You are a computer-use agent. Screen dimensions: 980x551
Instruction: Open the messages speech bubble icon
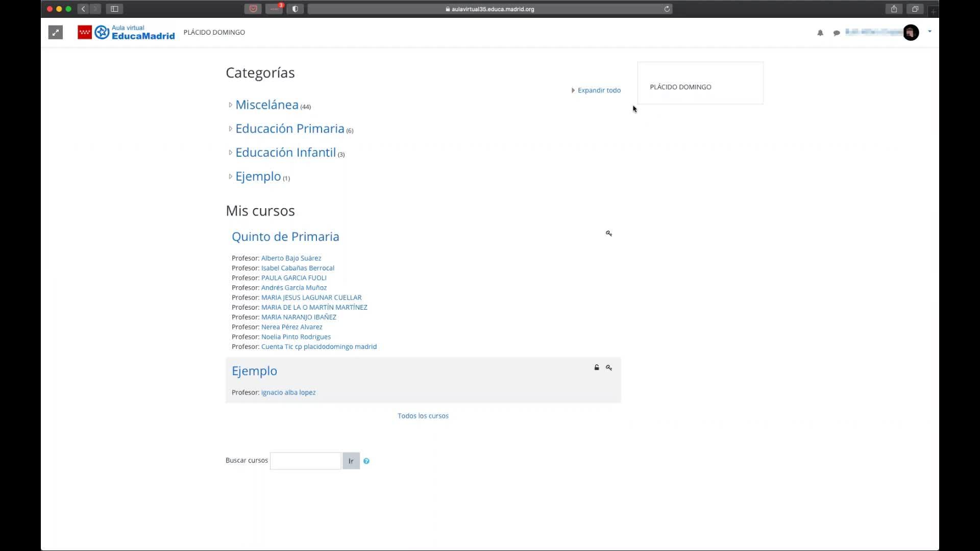coord(837,33)
